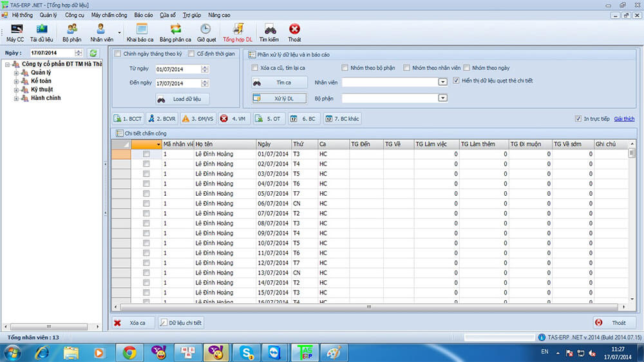
Task: Open Paint from the taskbar
Action: (334, 352)
